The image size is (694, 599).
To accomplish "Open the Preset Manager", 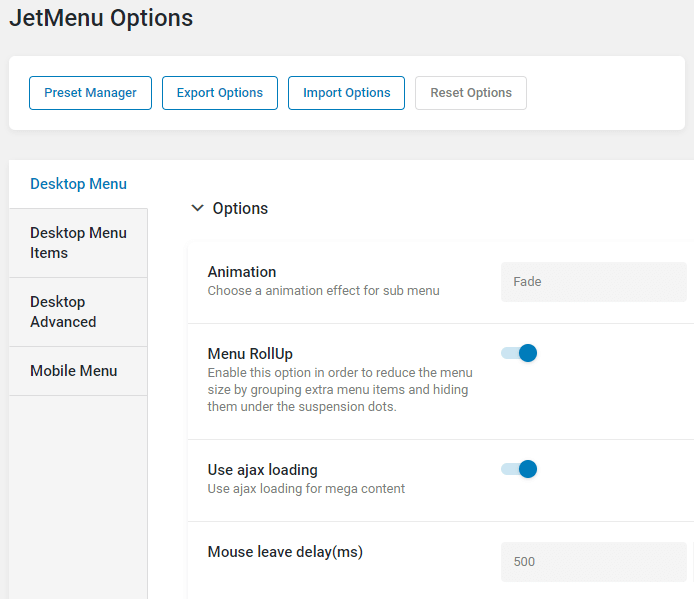I will [90, 93].
